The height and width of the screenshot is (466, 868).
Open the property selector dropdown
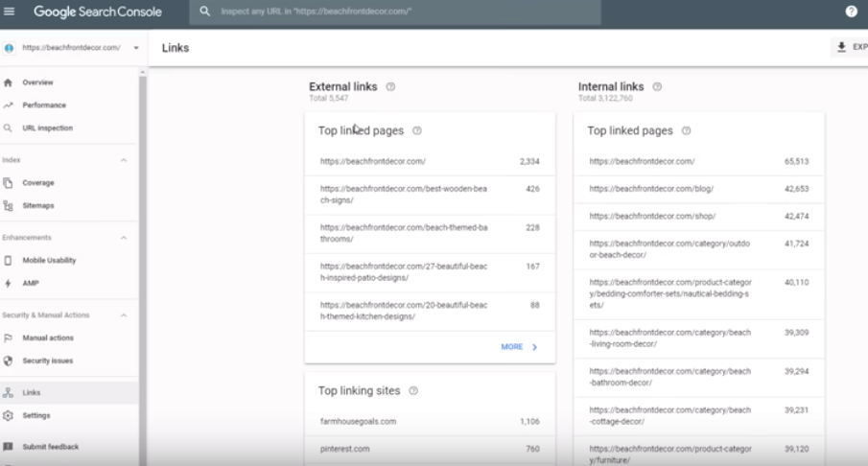[x=136, y=48]
